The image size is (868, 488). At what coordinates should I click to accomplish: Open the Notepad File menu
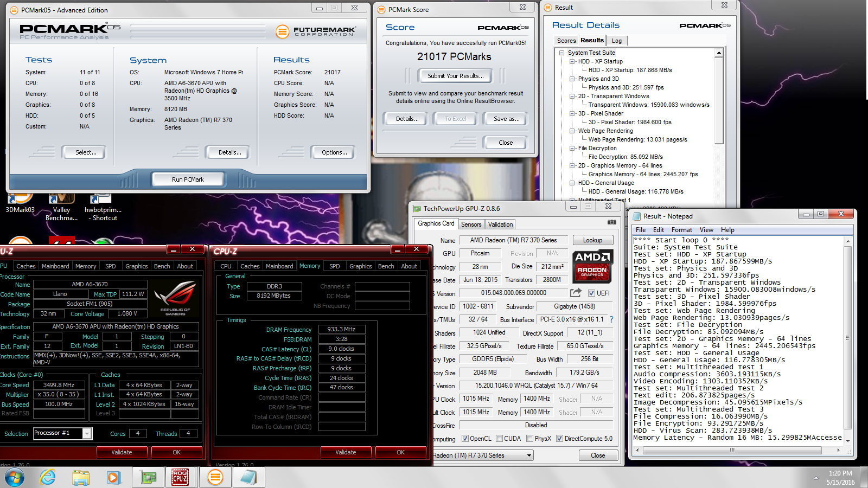[x=641, y=230]
